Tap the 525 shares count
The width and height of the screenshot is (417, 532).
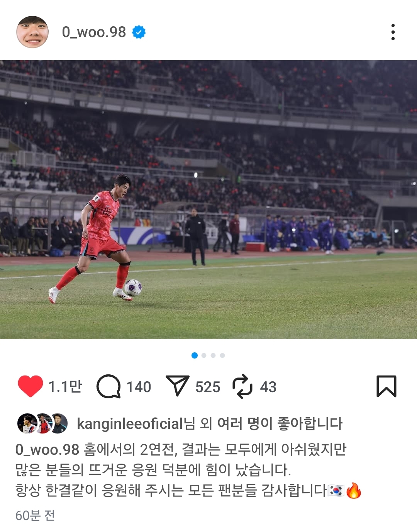(x=208, y=387)
